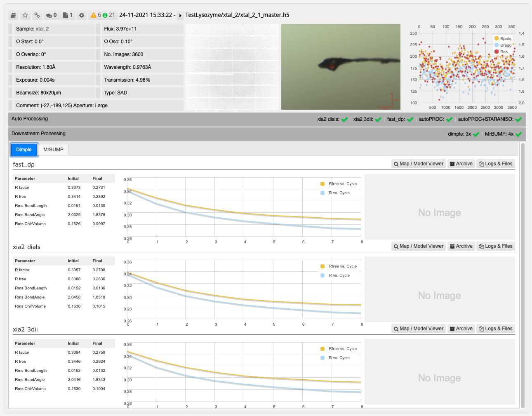Click the green info circle icon
Viewport: 532px width, 416px height.
105,15
